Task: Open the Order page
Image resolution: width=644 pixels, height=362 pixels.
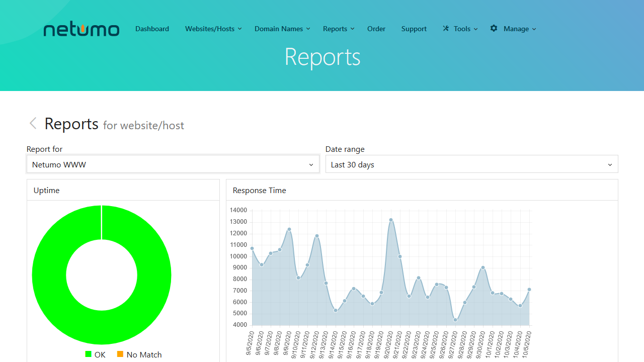Action: (x=376, y=29)
